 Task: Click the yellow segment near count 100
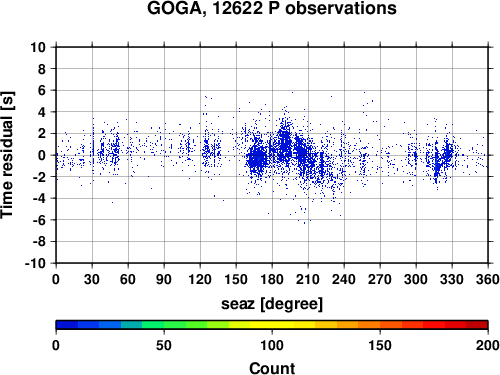tap(272, 325)
